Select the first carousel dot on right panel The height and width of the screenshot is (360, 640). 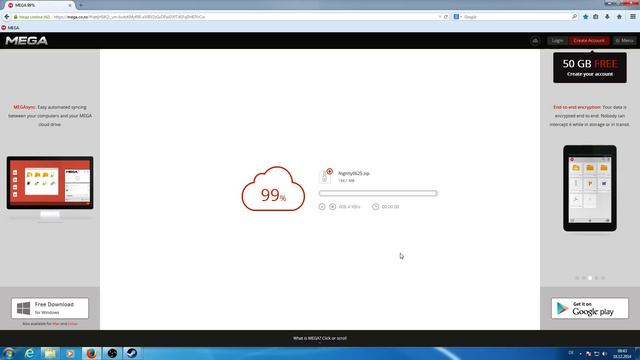click(577, 278)
